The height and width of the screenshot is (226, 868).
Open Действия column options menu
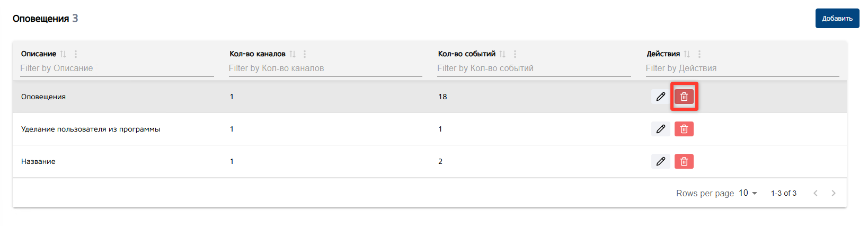click(699, 54)
